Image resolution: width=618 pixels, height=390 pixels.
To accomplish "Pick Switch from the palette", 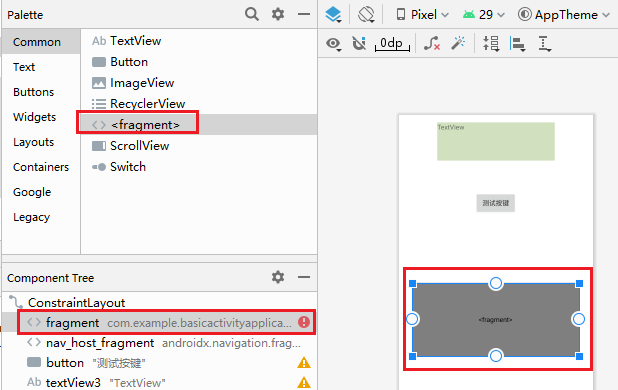I will pos(199,167).
